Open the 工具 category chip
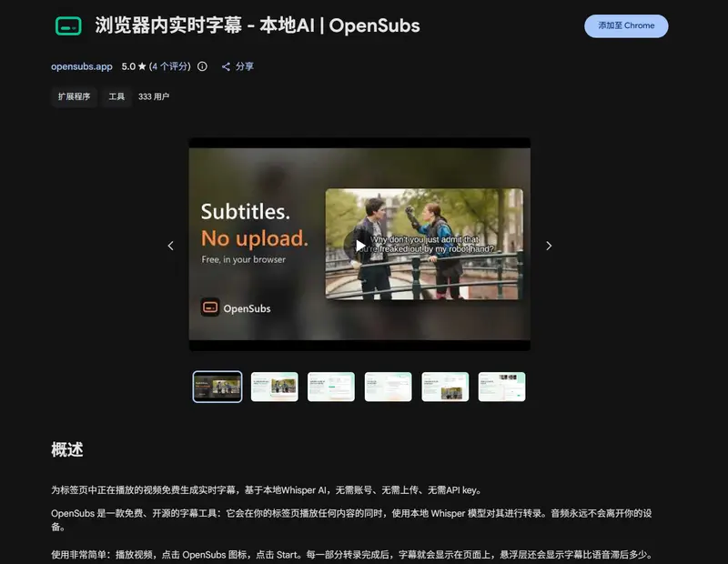 point(116,96)
